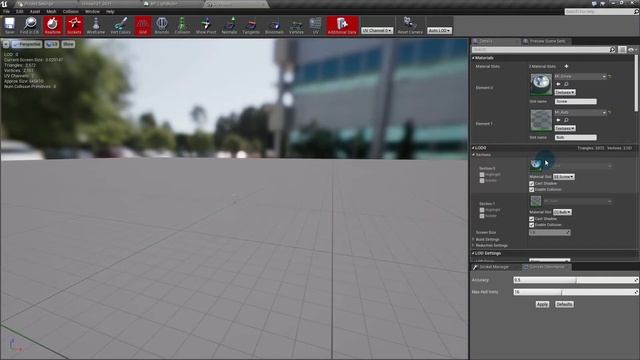Toggle the UV overlay icon

(x=316, y=26)
